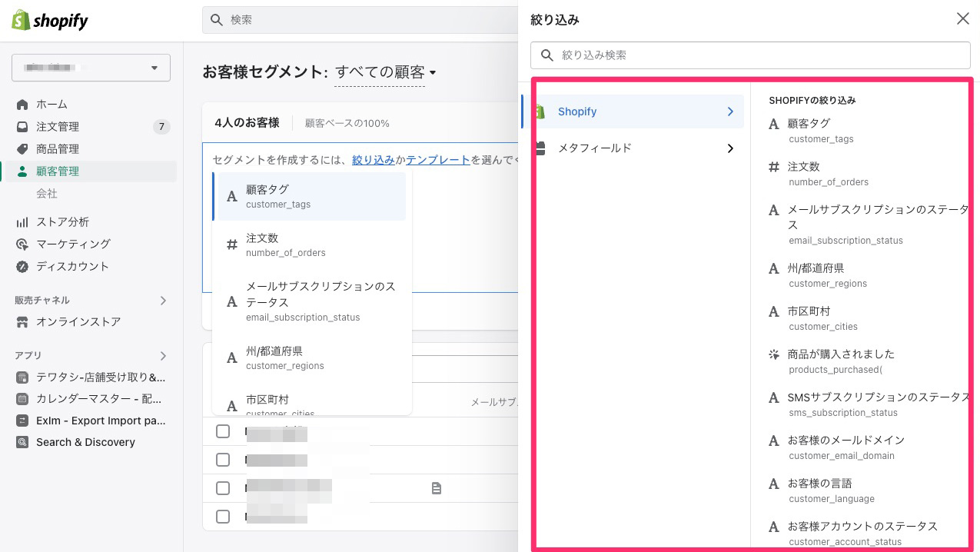Select お客様のメールドメイン filter
The width and height of the screenshot is (980, 552).
(x=846, y=441)
